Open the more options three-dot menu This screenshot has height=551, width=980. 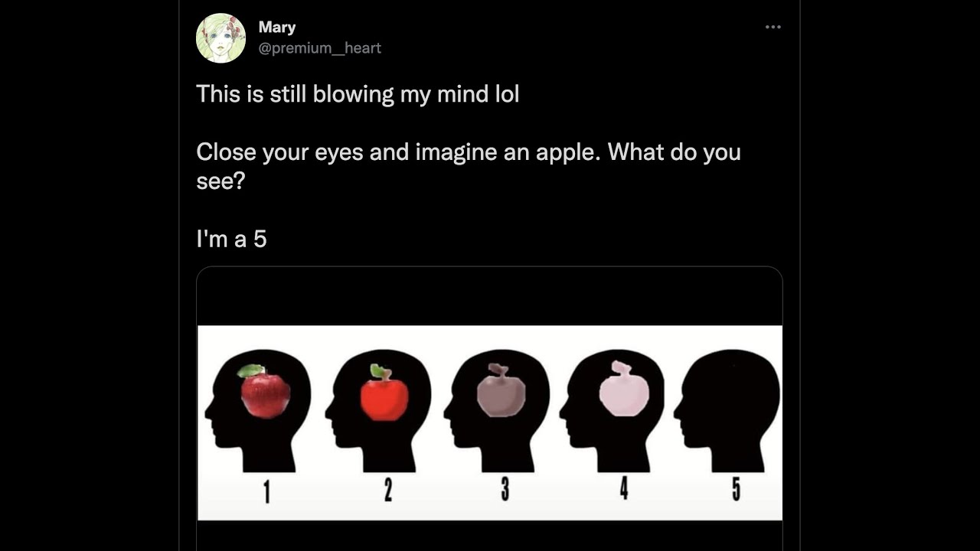(x=773, y=28)
